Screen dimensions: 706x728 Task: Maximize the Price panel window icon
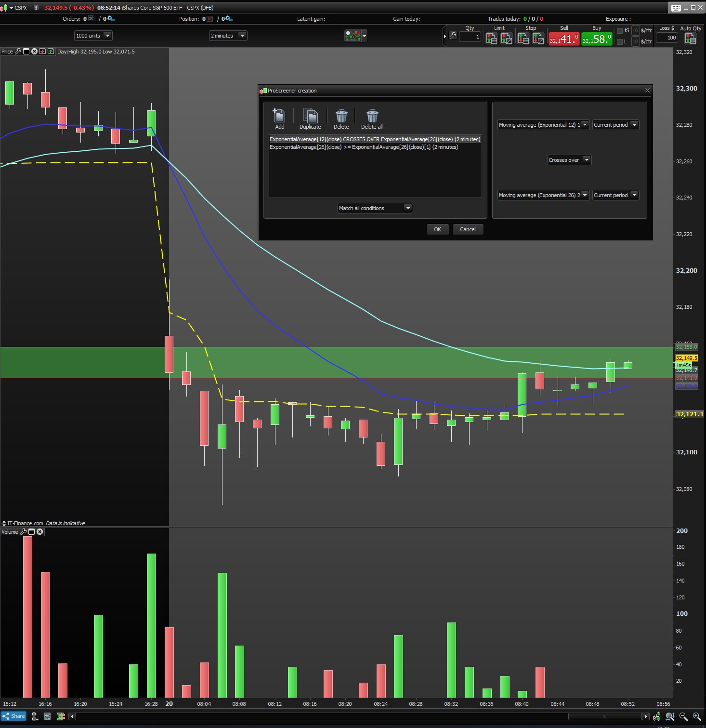pyautogui.click(x=26, y=52)
